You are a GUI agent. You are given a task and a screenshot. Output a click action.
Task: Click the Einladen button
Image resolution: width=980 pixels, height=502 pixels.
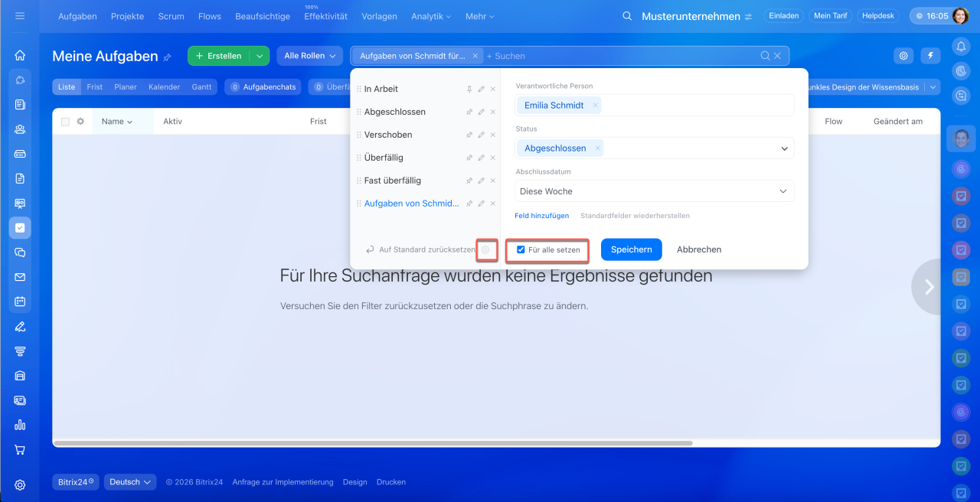783,15
